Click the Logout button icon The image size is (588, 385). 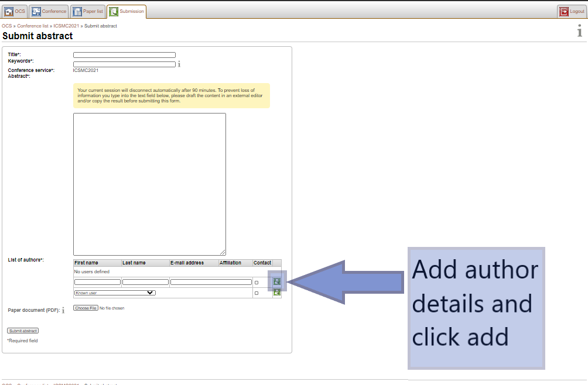click(564, 11)
